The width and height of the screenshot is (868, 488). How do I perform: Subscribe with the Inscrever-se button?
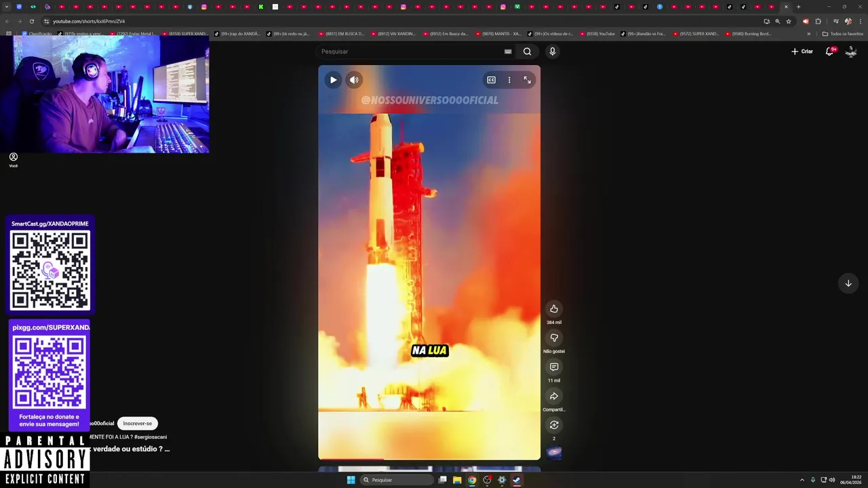[x=138, y=424]
